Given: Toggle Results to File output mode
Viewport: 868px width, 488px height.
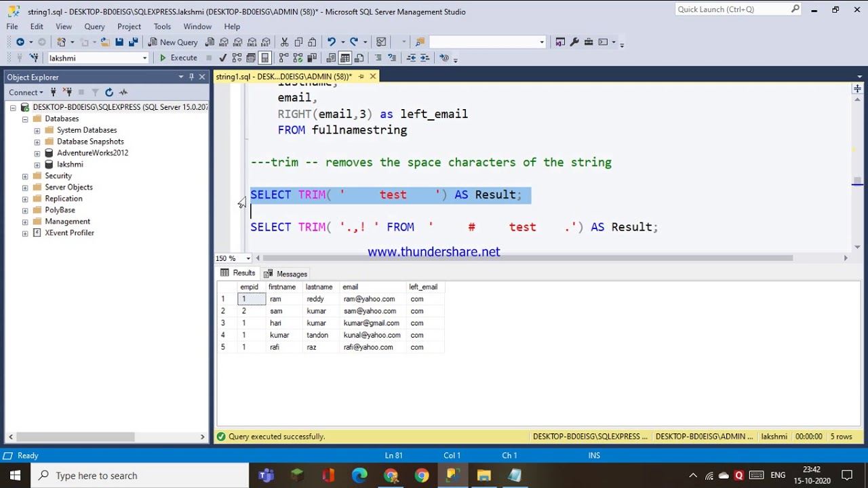Looking at the screenshot, I should tap(359, 58).
